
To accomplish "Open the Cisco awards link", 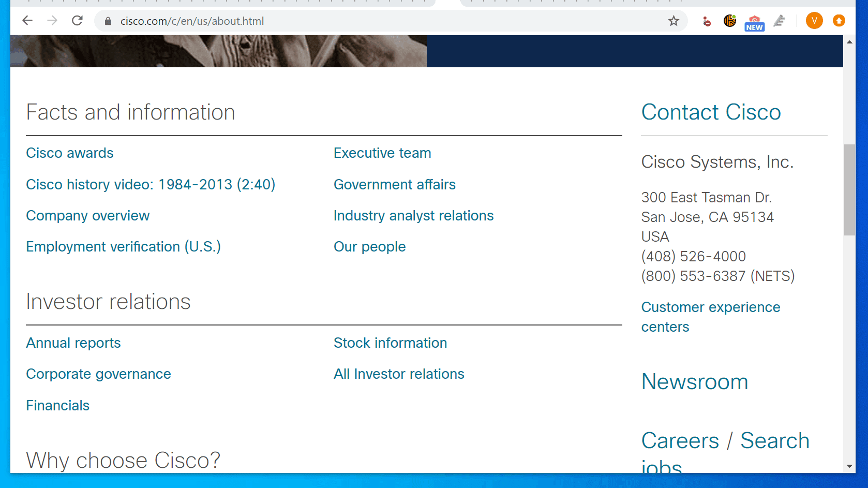I will [70, 153].
